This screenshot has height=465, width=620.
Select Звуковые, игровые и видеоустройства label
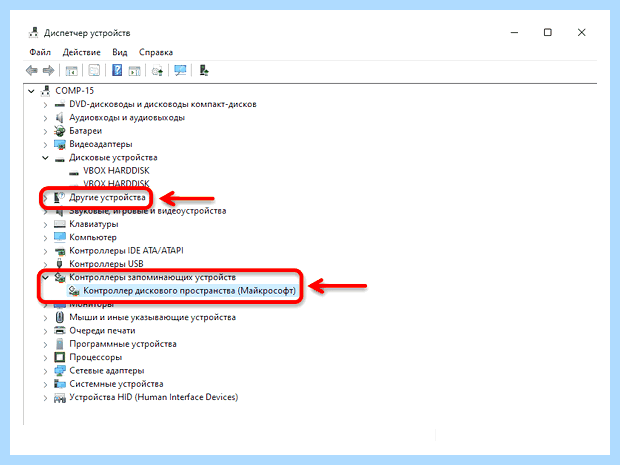tap(147, 211)
